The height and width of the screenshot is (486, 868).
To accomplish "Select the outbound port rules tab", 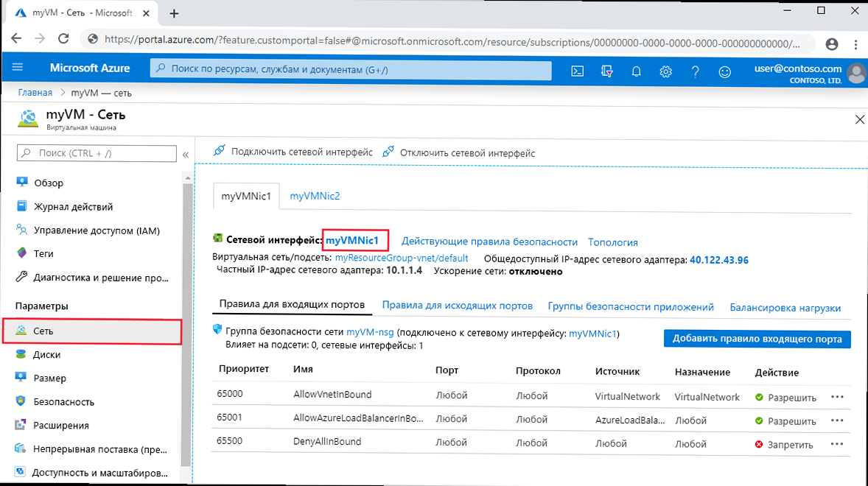I will tap(457, 306).
